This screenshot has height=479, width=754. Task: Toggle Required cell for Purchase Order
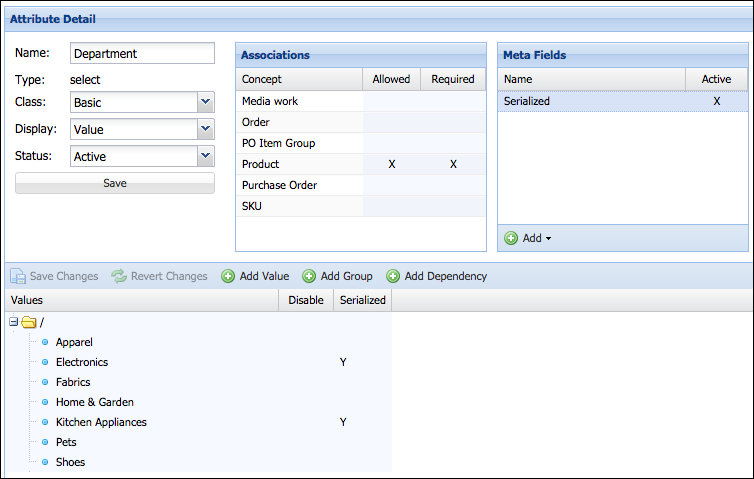453,185
